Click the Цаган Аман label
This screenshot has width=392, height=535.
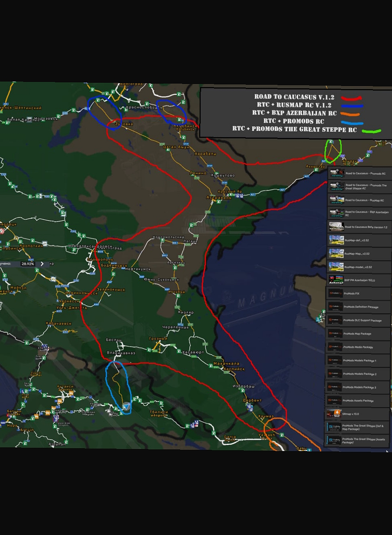pyautogui.click(x=176, y=147)
